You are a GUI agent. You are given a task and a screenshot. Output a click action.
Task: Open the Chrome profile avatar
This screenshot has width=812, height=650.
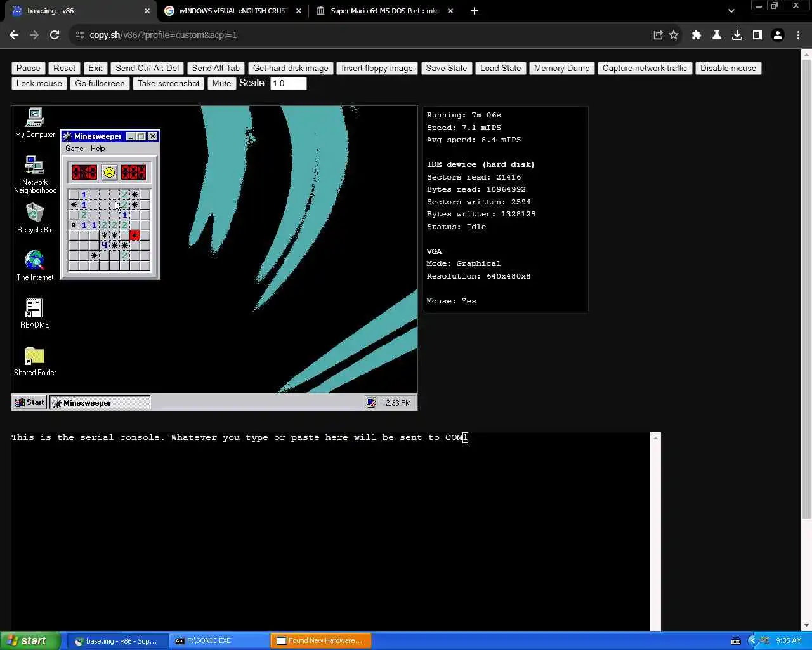(778, 35)
